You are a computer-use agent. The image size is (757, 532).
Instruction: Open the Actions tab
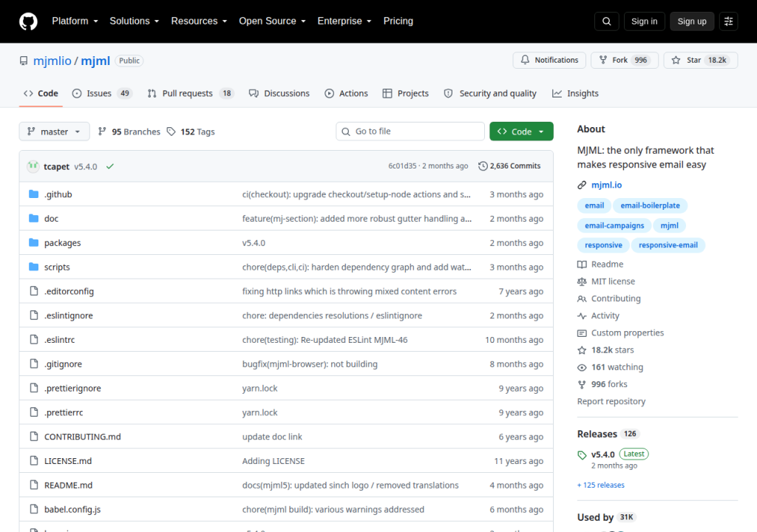point(346,93)
